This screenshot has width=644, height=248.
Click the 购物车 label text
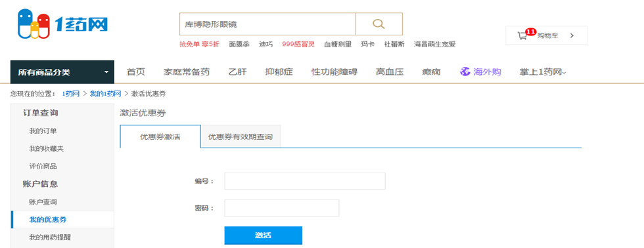click(548, 35)
